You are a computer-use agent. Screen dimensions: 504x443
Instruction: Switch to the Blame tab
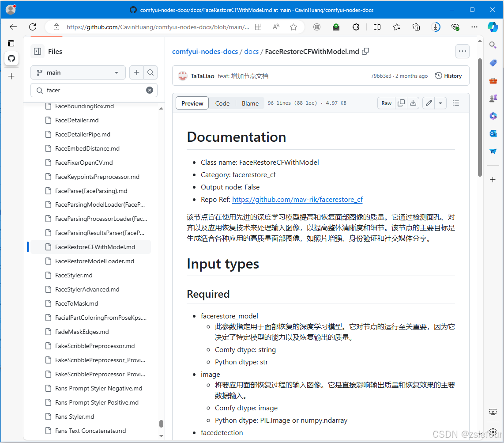[x=250, y=103]
